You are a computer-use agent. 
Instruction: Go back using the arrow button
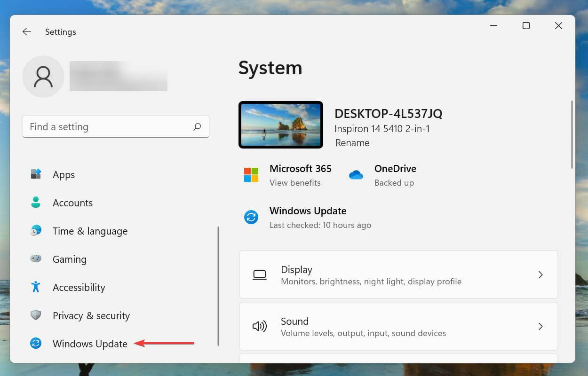26,31
